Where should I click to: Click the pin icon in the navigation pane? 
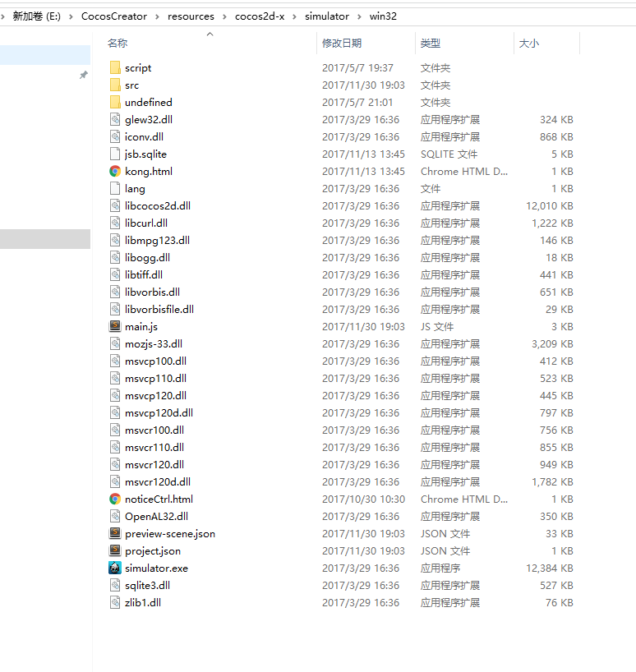pyautogui.click(x=84, y=75)
